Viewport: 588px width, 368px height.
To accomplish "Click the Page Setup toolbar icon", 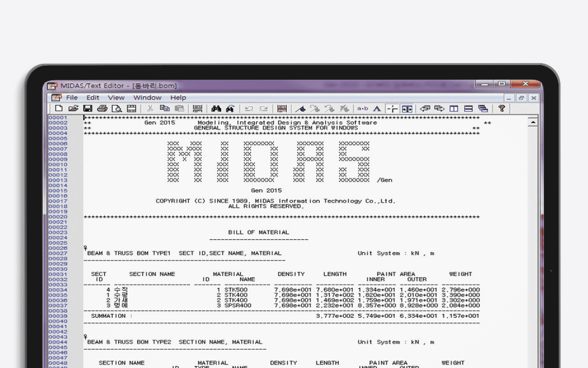I will (x=132, y=109).
